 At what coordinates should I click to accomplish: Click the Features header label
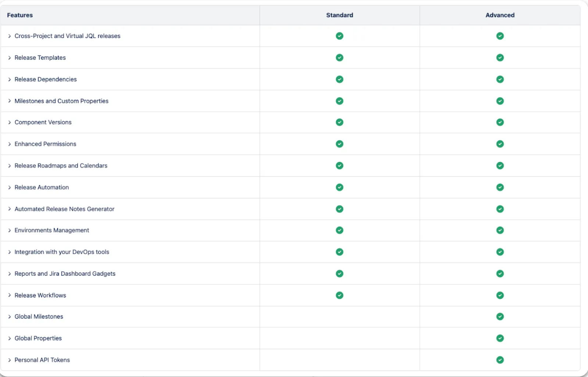click(x=20, y=15)
